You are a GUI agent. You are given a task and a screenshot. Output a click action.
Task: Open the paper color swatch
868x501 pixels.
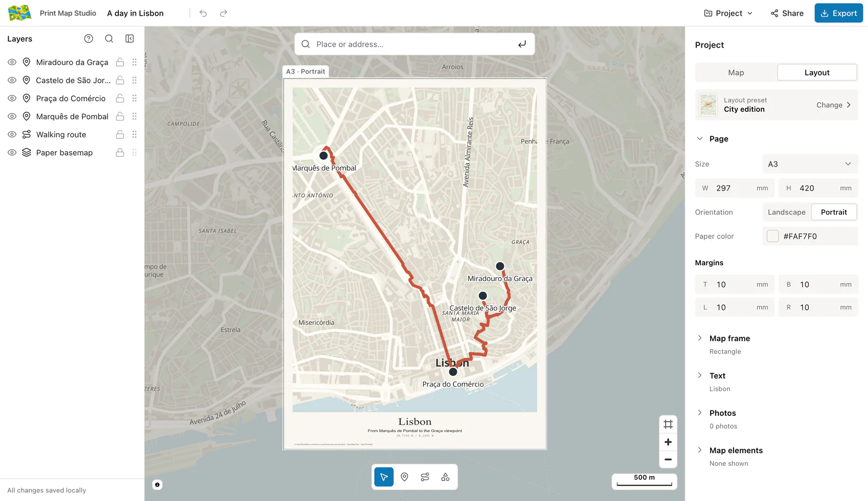pos(773,236)
